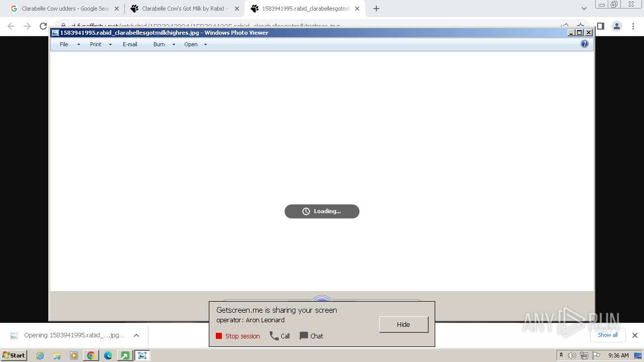
Task: Toggle the Chrome side panel icon
Action: (600, 26)
